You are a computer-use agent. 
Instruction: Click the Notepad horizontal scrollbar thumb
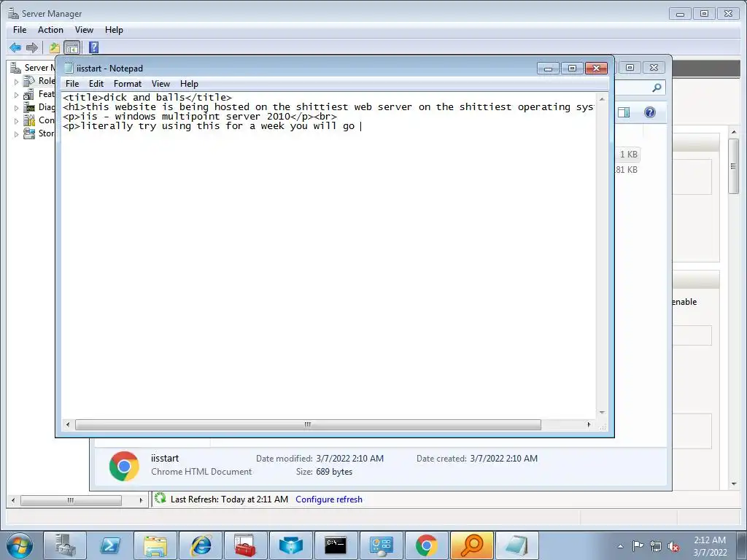pyautogui.click(x=308, y=424)
